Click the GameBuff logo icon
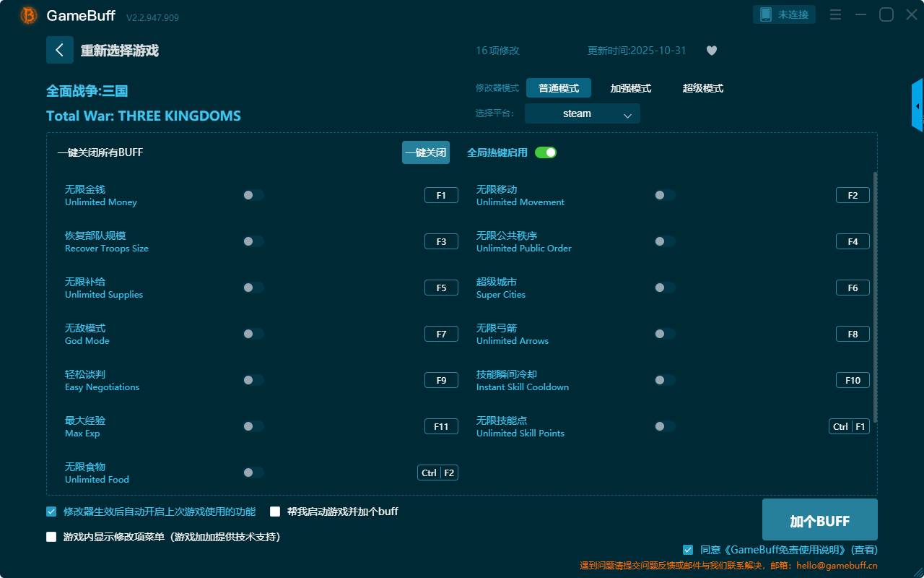 (29, 15)
